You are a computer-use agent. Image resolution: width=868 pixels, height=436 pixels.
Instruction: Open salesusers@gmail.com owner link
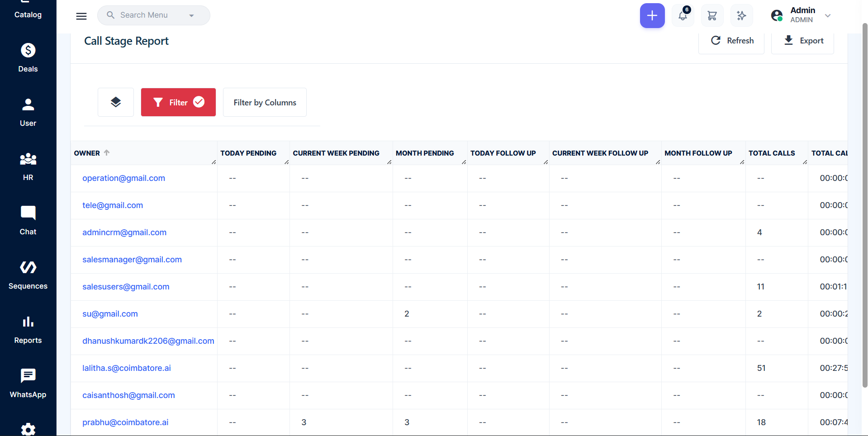[126, 287]
